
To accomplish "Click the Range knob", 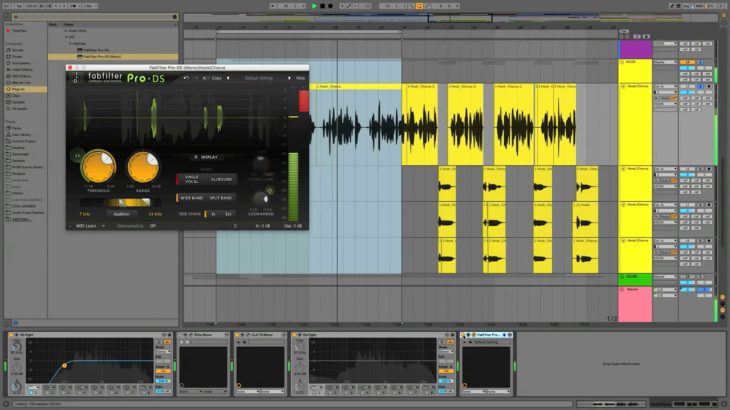I will click(x=143, y=166).
